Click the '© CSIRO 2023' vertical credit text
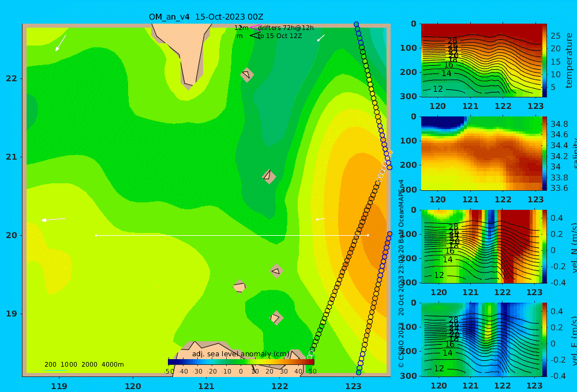577x392 pixels. [401, 344]
